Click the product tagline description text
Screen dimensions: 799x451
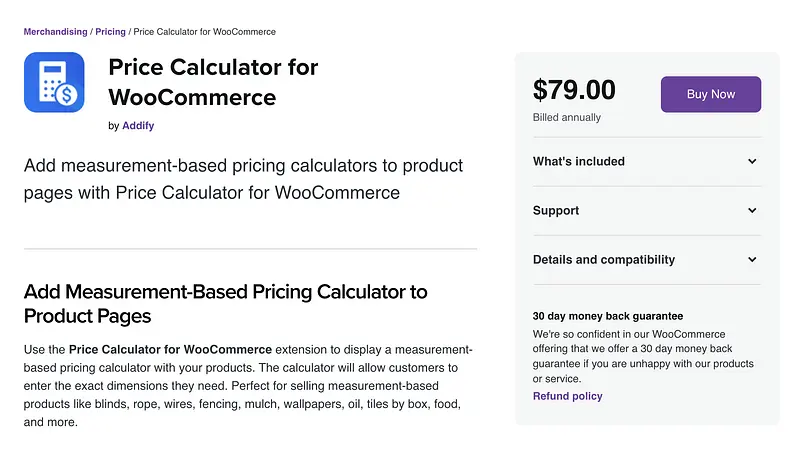(243, 178)
